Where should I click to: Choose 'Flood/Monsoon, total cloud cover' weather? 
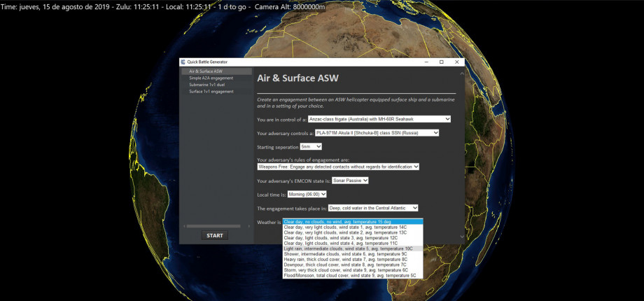352,276
